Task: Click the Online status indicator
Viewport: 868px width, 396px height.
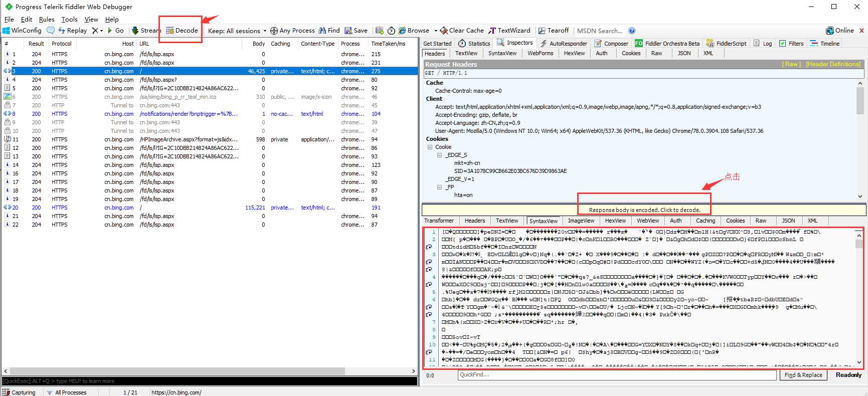Action: coord(840,31)
